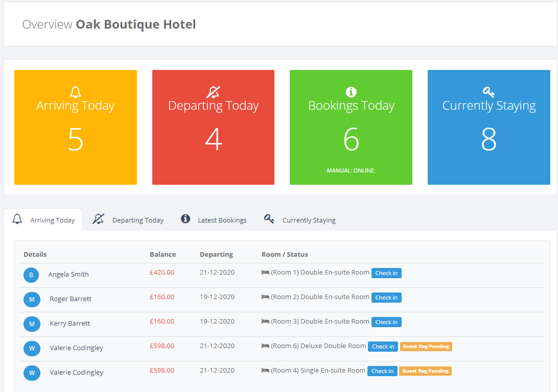Viewport: 558px width, 392px height.
Task: Click the bell icon on the Arriving Today card
Action: point(75,92)
